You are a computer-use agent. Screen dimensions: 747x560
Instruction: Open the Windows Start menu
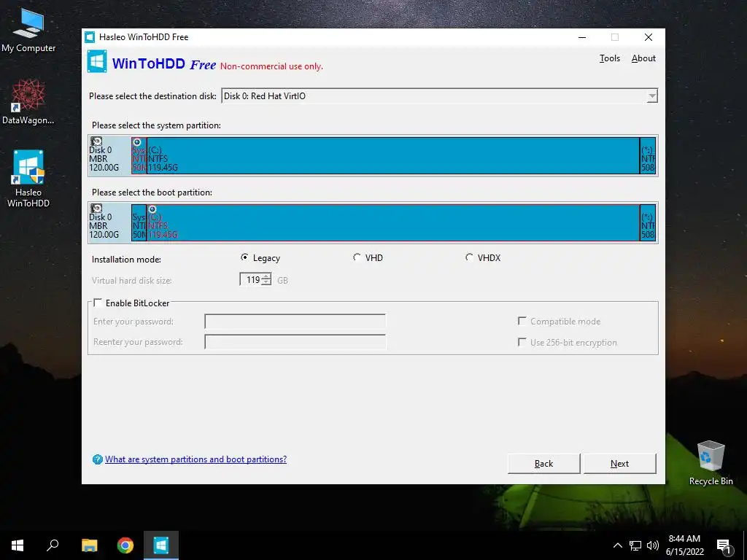tap(18, 545)
